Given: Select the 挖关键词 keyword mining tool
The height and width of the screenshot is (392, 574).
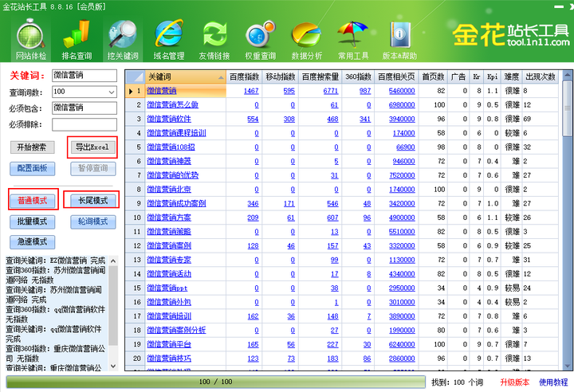Looking at the screenshot, I should 123,41.
